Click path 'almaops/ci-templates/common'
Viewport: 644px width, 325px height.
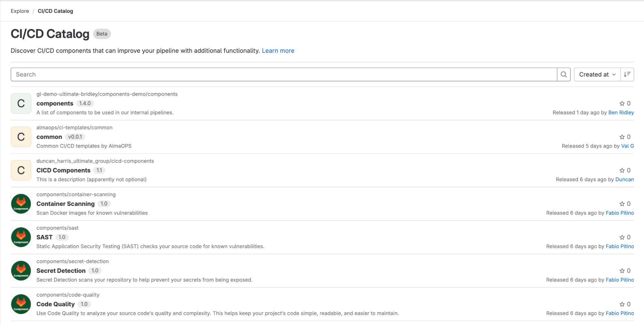(74, 128)
